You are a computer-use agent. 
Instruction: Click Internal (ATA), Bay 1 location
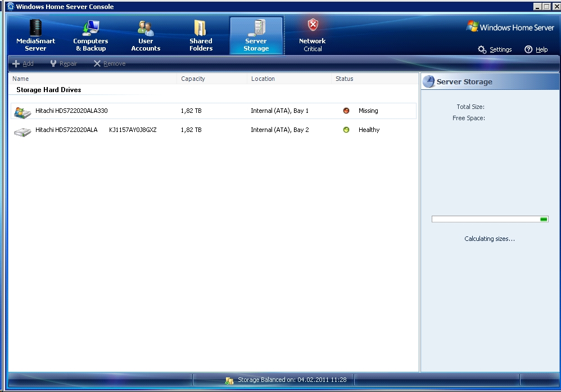[279, 111]
